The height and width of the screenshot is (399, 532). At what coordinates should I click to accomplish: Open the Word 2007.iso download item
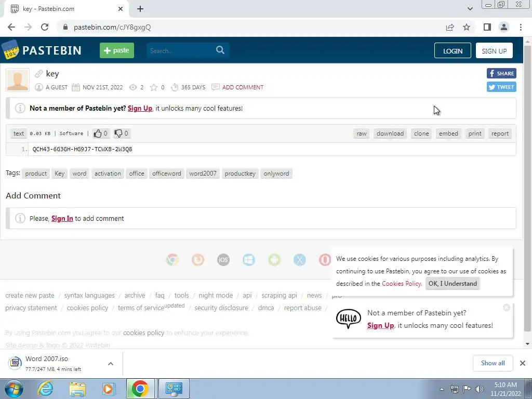pos(54,363)
